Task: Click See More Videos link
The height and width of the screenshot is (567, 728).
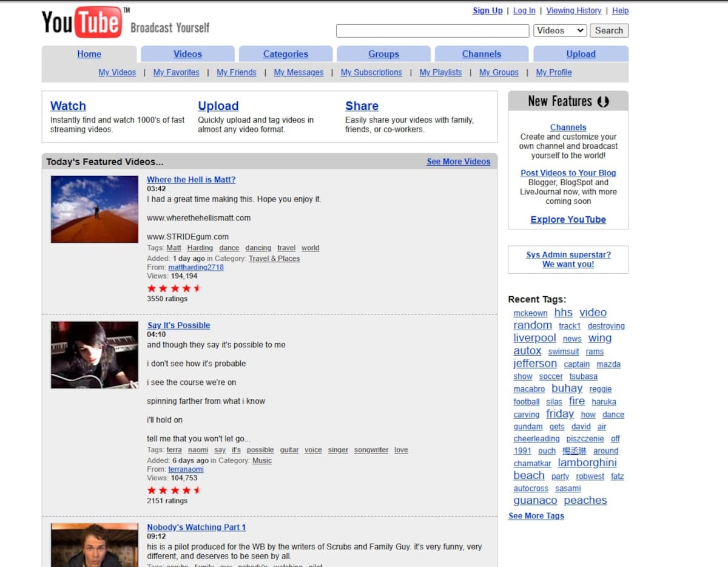Action: point(459,161)
